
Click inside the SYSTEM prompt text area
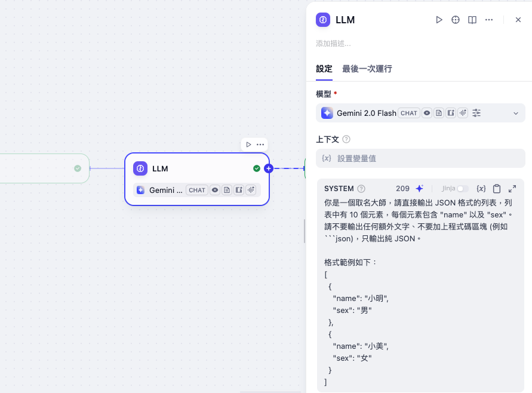(418, 299)
